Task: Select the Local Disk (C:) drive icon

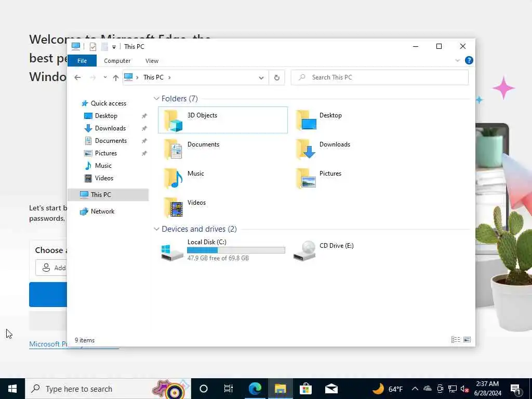Action: (x=172, y=253)
